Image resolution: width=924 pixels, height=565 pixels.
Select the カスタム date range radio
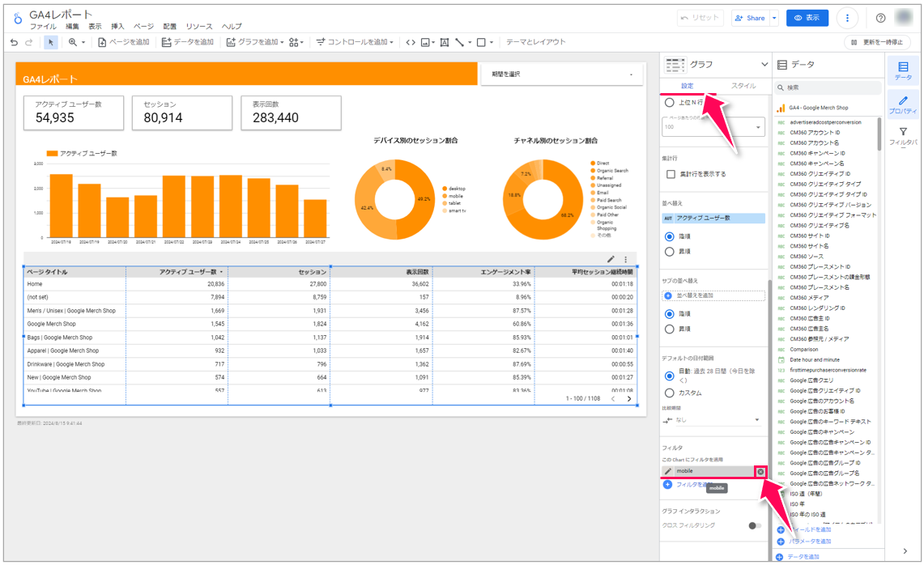670,393
